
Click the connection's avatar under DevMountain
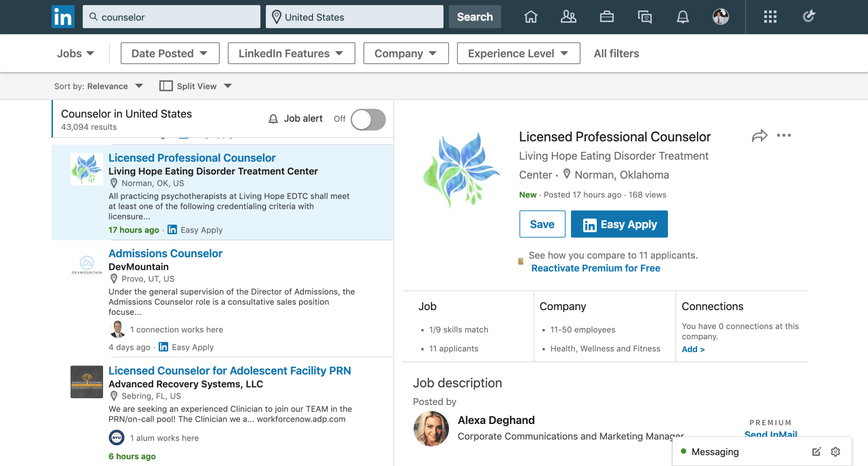point(118,329)
